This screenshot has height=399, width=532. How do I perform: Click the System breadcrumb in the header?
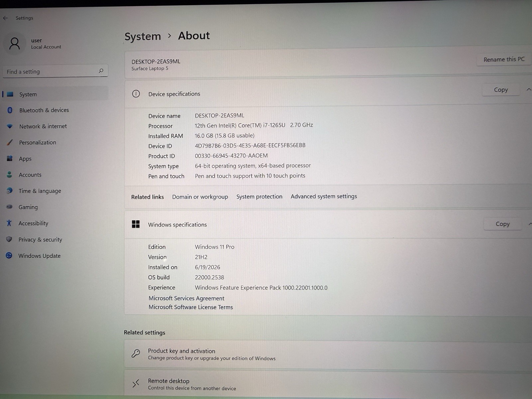point(143,36)
